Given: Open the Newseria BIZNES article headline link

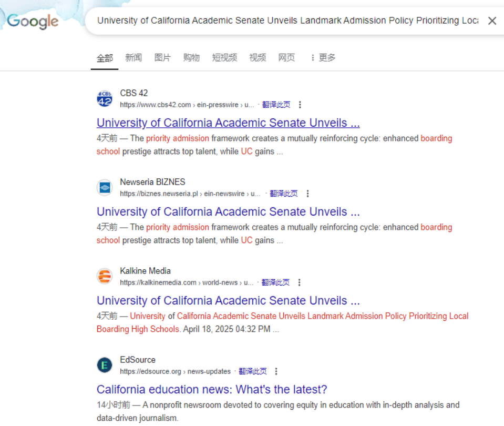Looking at the screenshot, I should pyautogui.click(x=228, y=212).
